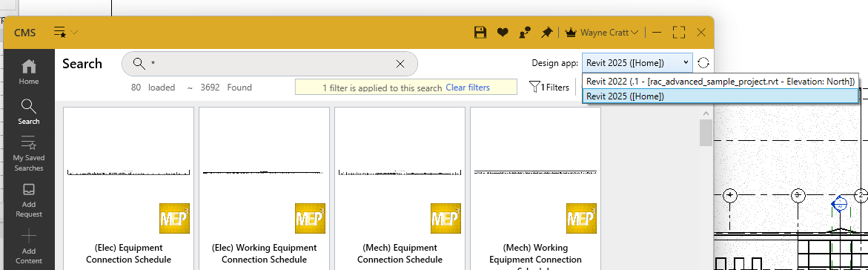Open (Elec) Equipment Connection Schedule thumbnail
Viewport: 868px width, 270px height.
128,173
